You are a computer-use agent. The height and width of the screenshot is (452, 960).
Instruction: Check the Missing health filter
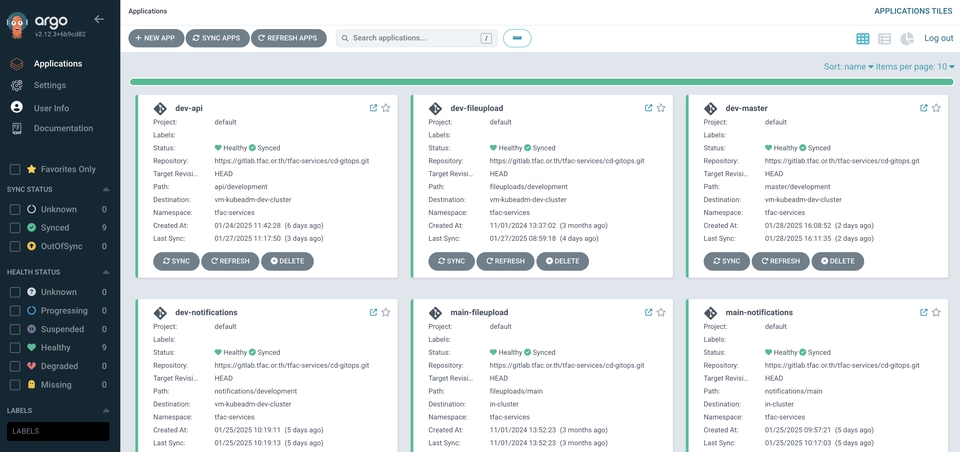15,385
